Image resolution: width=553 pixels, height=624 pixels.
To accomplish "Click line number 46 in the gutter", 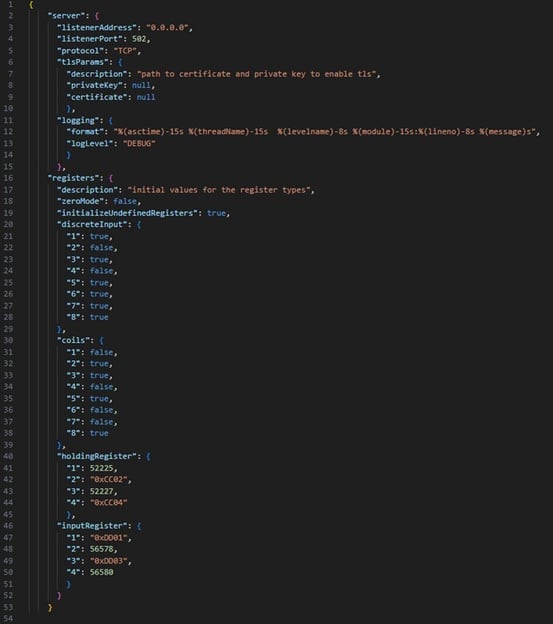I will click(x=8, y=526).
